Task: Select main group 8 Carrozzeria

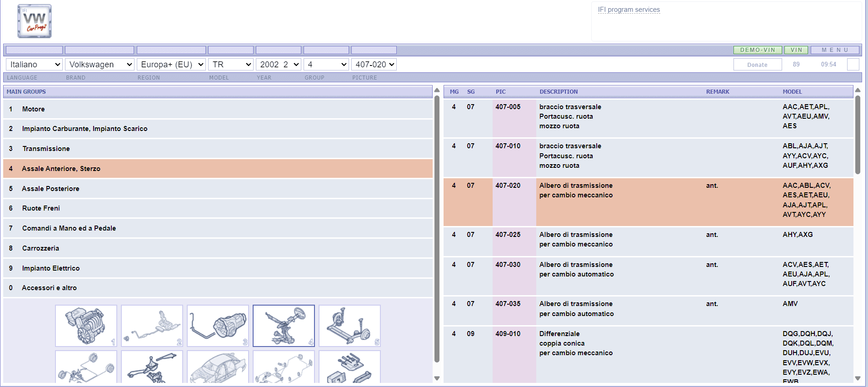Action: [218, 248]
